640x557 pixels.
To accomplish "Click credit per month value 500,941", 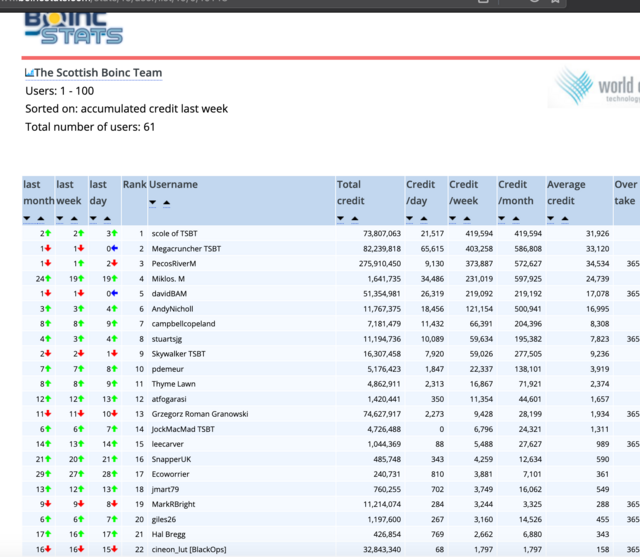I will pyautogui.click(x=528, y=309).
